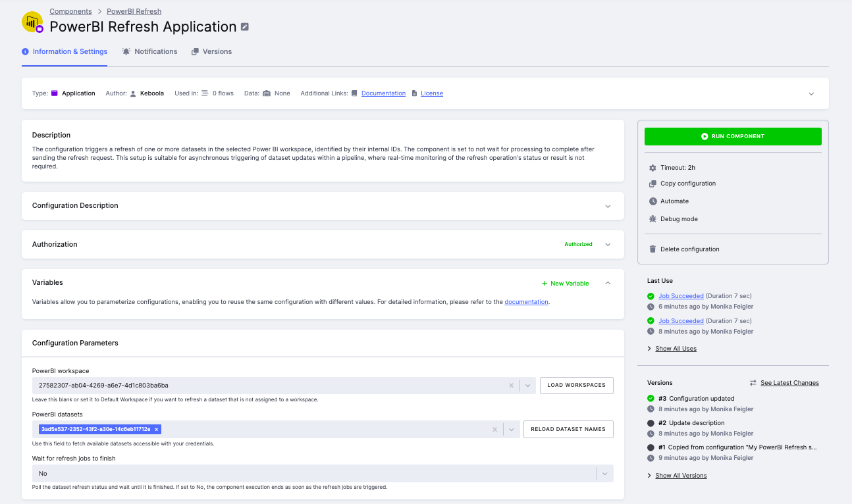
Task: Open the Wait for refresh jobs dropdown
Action: [605, 474]
